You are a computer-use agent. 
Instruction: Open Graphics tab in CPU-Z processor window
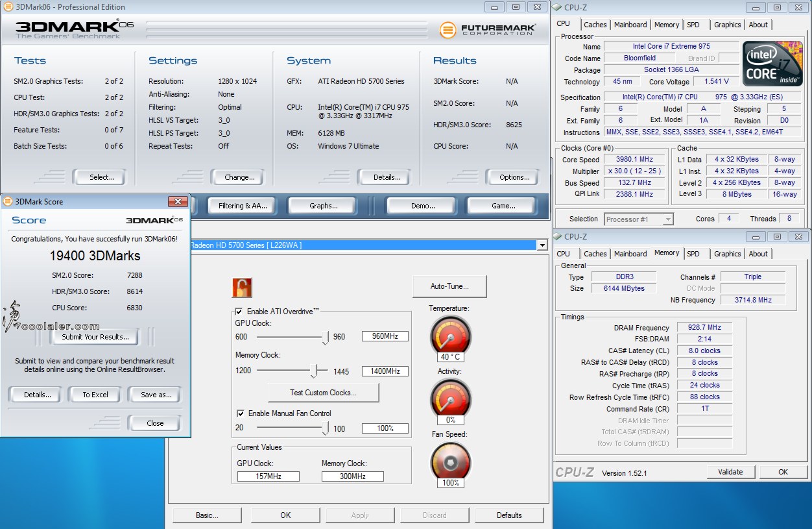(x=727, y=25)
